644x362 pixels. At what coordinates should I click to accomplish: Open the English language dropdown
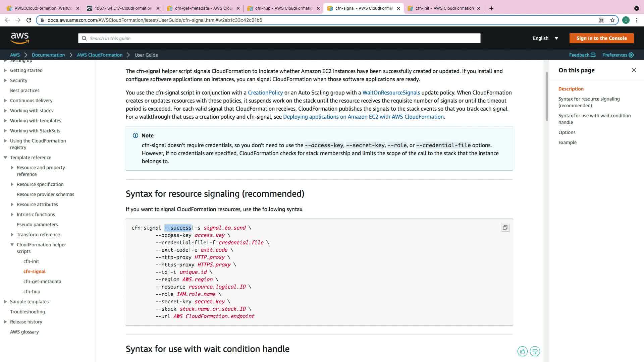click(545, 38)
